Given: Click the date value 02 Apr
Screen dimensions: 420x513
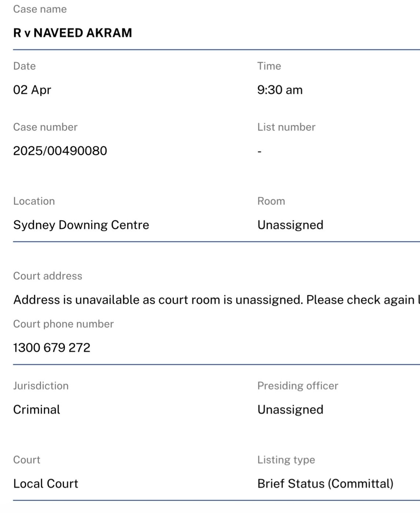Looking at the screenshot, I should coord(32,90).
